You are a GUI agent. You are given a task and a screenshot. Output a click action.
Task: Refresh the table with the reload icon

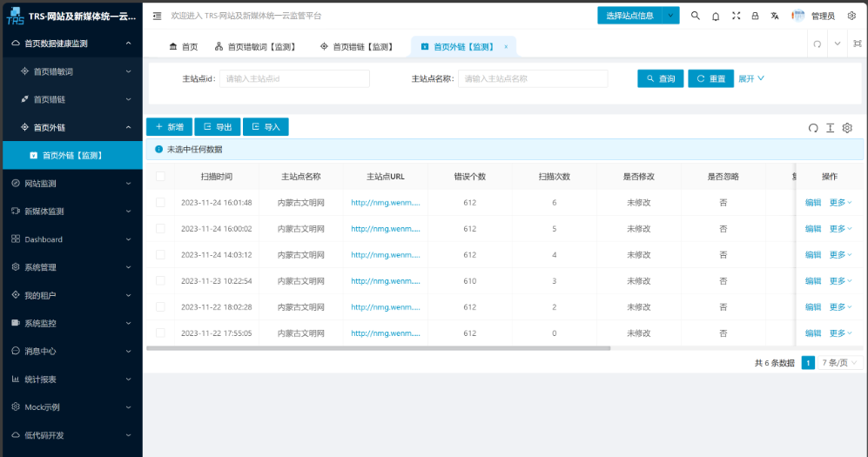(x=813, y=128)
